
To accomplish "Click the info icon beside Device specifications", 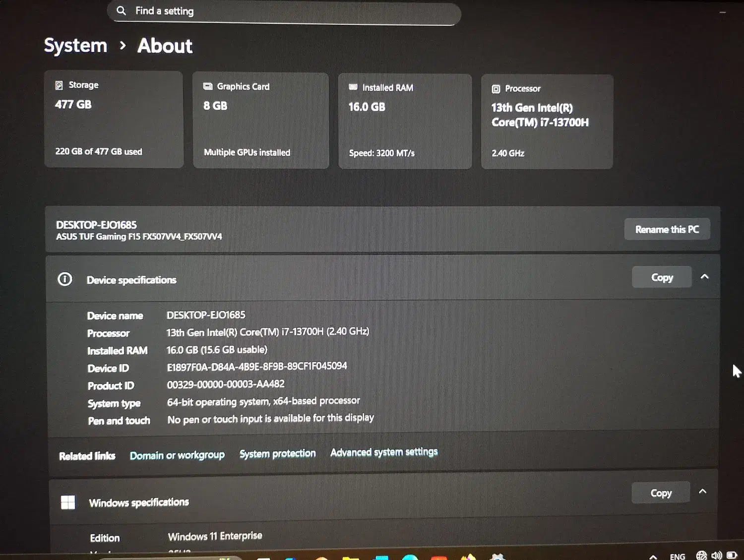I will click(x=65, y=279).
